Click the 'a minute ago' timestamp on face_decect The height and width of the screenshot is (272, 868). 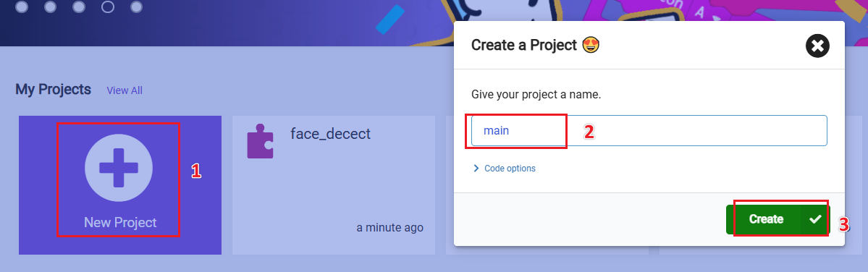pyautogui.click(x=389, y=227)
